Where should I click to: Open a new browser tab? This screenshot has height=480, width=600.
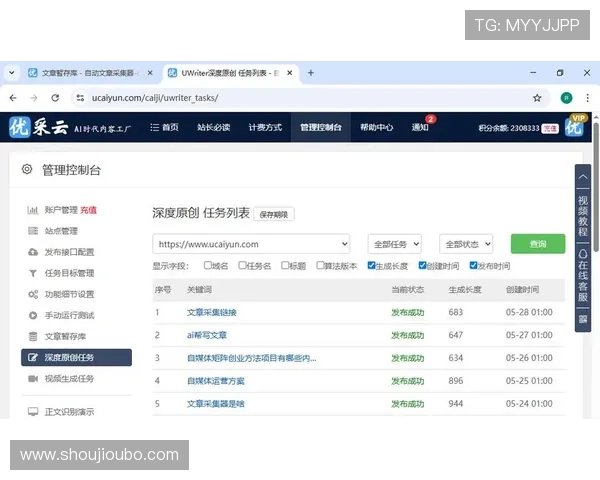click(311, 73)
